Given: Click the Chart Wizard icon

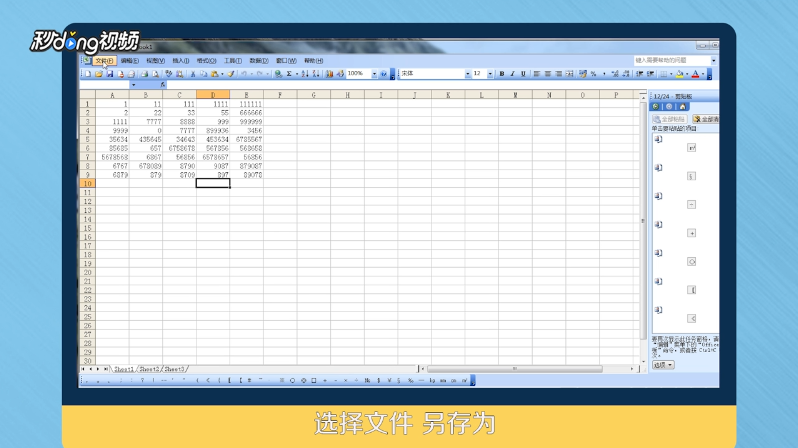Looking at the screenshot, I should [329, 74].
